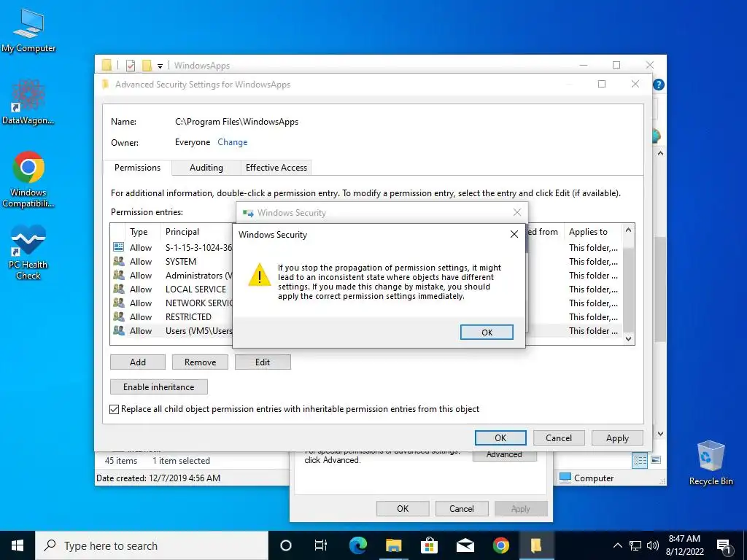This screenshot has width=747, height=560.
Task: Confirm the Windows Security warning with OK
Action: point(487,332)
